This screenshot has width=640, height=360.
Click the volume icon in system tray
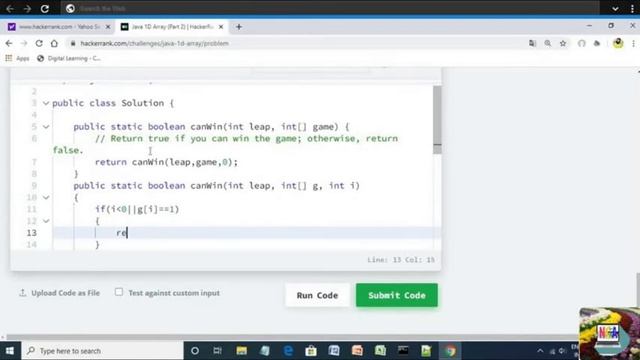click(562, 351)
